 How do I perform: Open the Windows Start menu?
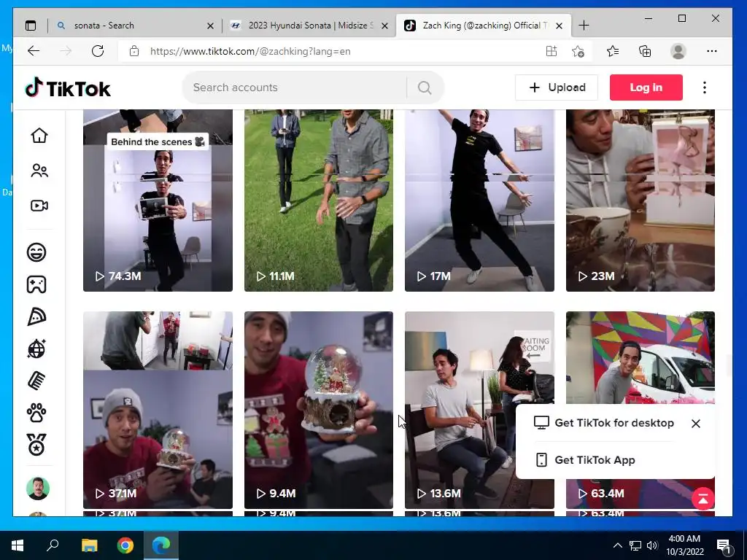(18, 545)
